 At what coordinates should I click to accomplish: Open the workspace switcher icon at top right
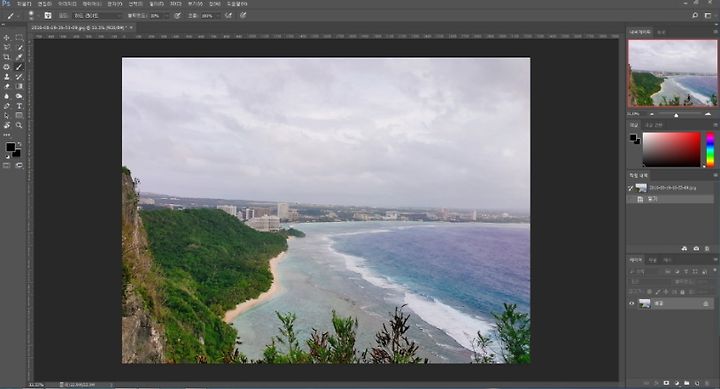pyautogui.click(x=708, y=15)
